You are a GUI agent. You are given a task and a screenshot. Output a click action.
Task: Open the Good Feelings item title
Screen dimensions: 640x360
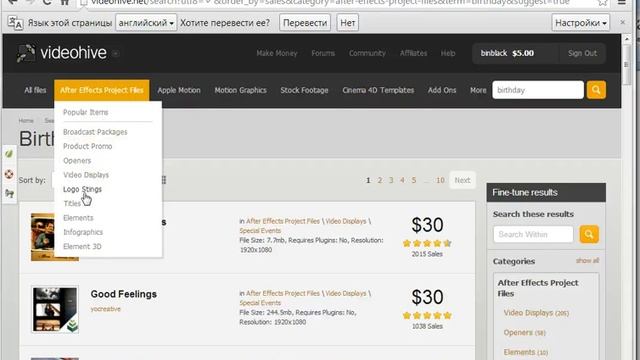[124, 294]
